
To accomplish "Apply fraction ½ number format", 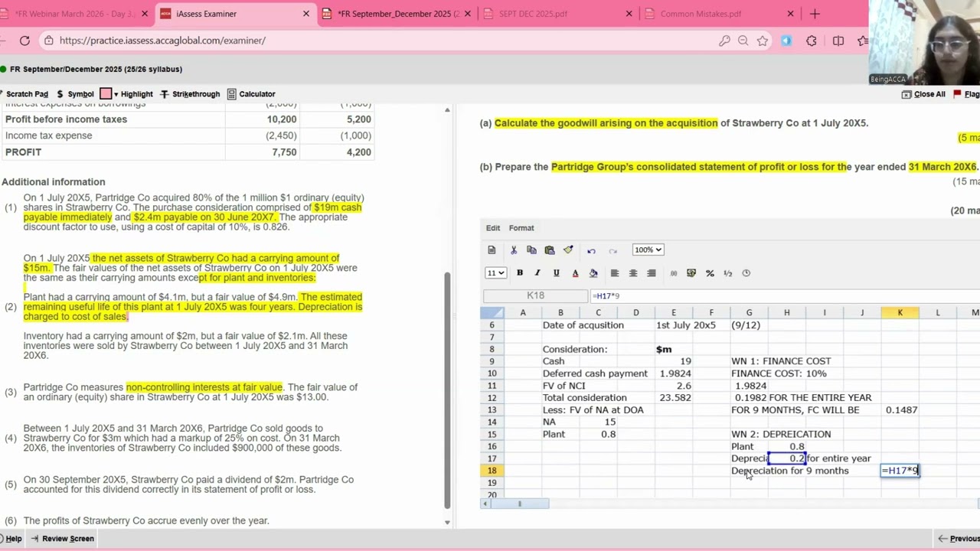I will point(728,273).
